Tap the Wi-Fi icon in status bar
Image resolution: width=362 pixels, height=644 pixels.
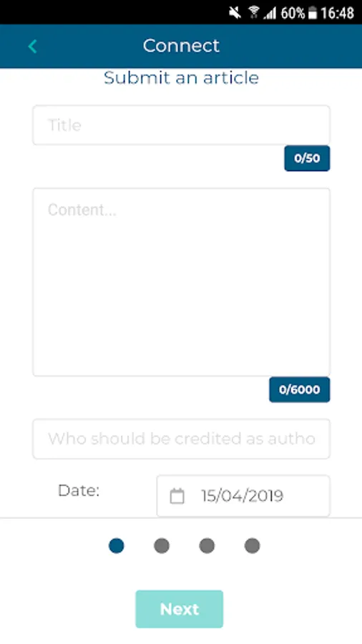254,13
